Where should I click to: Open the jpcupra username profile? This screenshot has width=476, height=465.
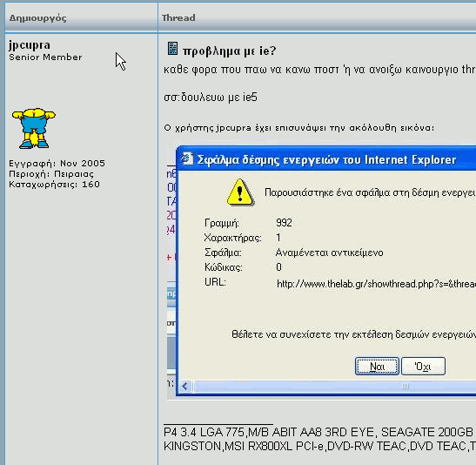30,45
